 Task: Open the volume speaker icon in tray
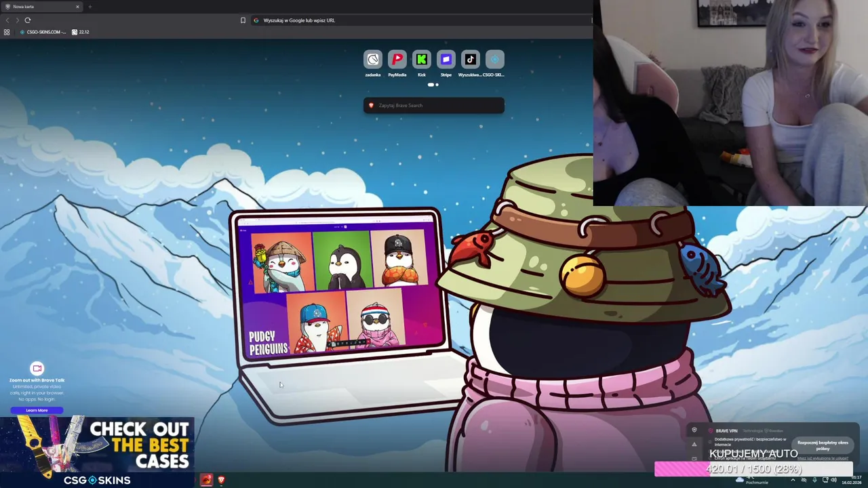tap(833, 481)
